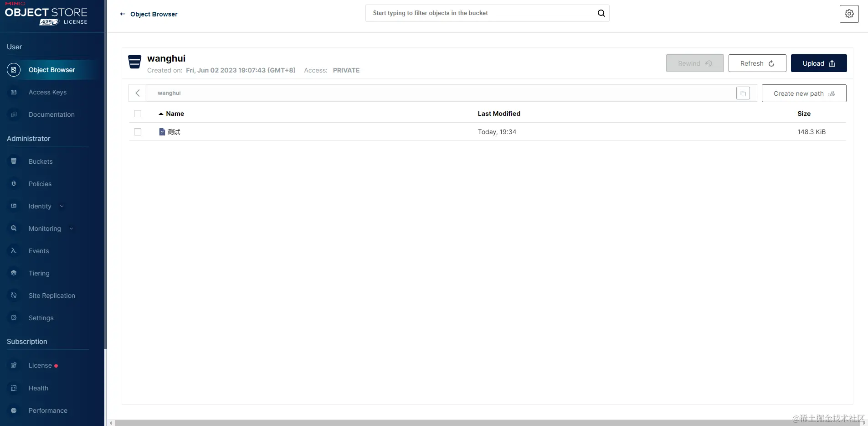Click the Identity sidebar icon

click(14, 206)
